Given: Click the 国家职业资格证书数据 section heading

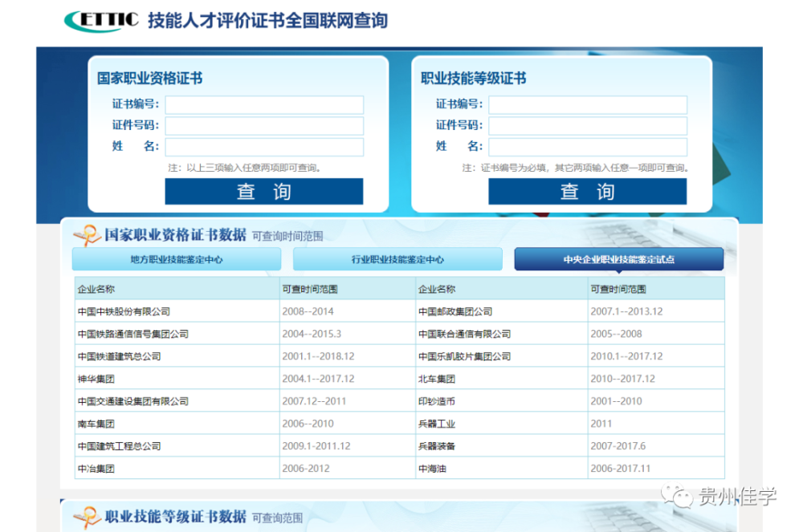Looking at the screenshot, I should [175, 235].
